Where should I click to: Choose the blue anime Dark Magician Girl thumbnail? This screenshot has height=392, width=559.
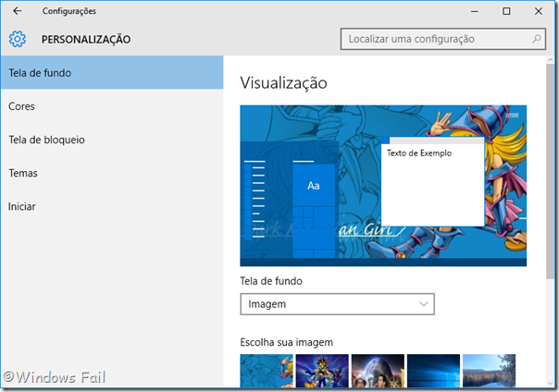[267, 371]
